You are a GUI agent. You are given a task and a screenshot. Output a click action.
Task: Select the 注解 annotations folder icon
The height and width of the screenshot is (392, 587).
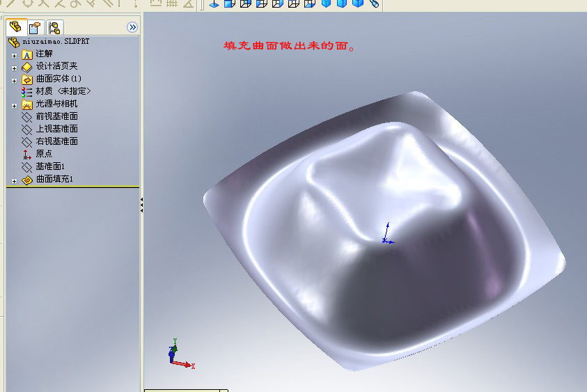point(27,55)
